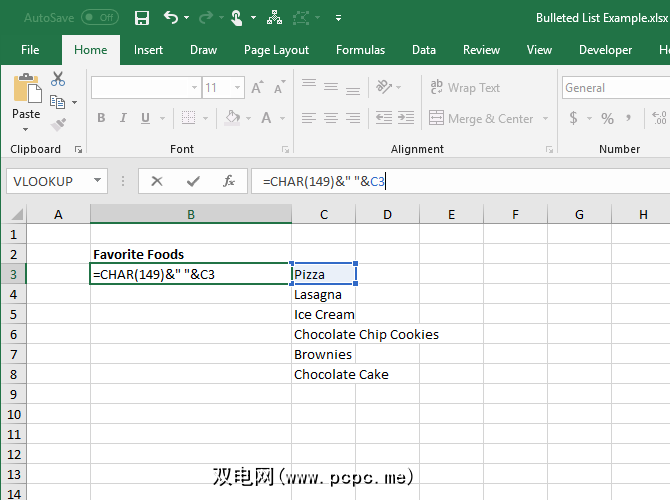
Task: Click the Touch/Mouse mode hand icon
Action: tap(236, 18)
